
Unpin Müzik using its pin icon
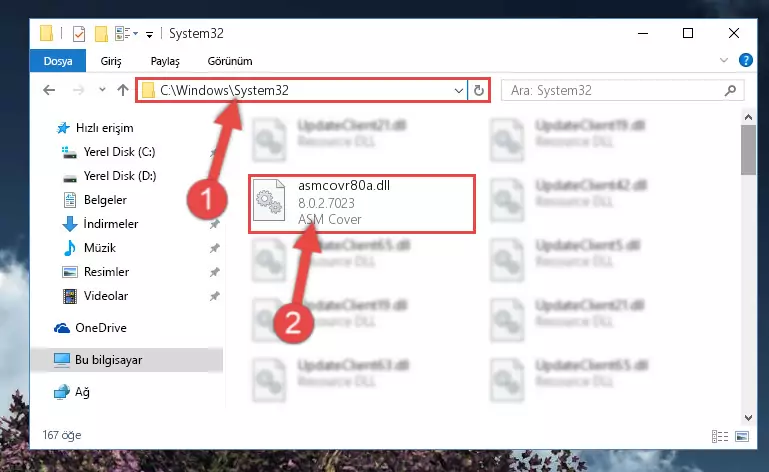coord(214,248)
